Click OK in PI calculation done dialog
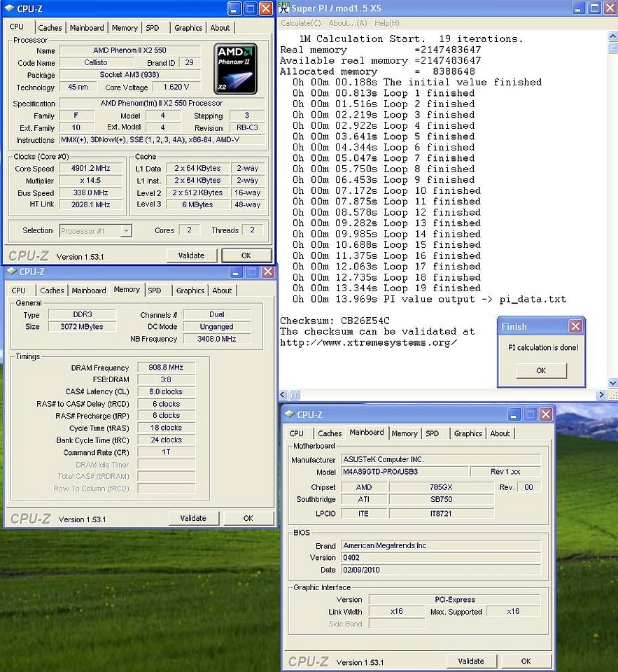 [x=541, y=370]
